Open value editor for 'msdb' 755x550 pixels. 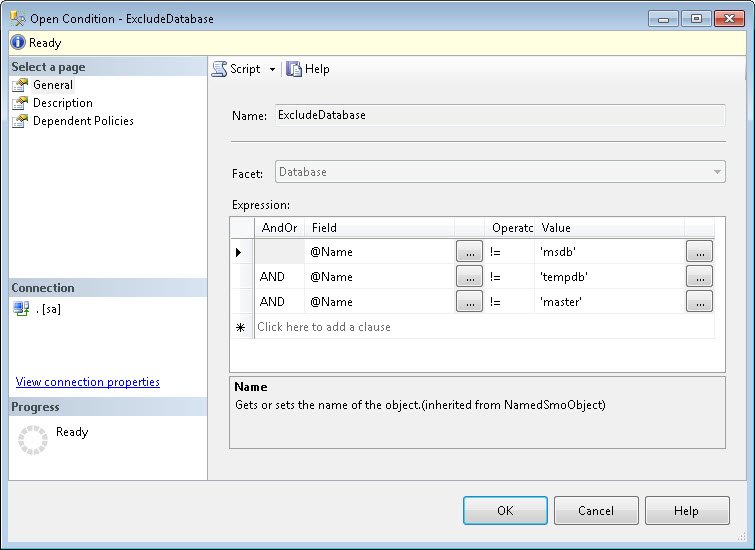click(700, 251)
